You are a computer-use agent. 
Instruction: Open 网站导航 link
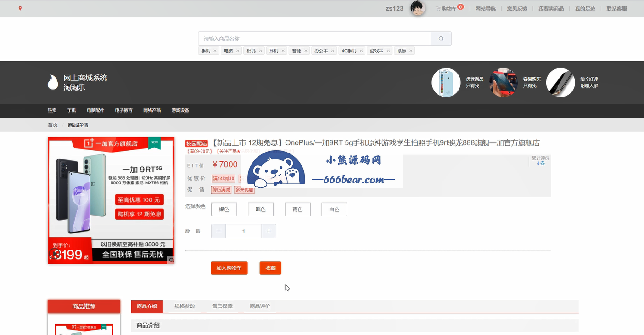(486, 9)
